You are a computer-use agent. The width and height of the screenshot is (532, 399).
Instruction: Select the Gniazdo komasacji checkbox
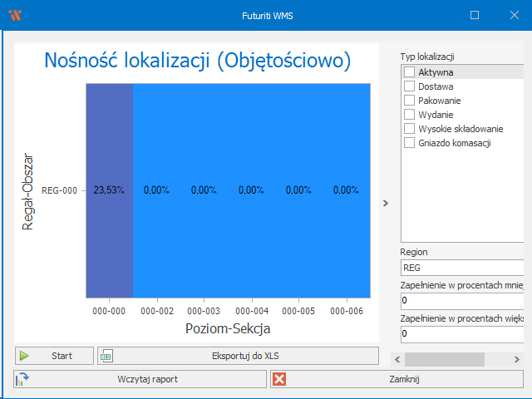(x=409, y=143)
